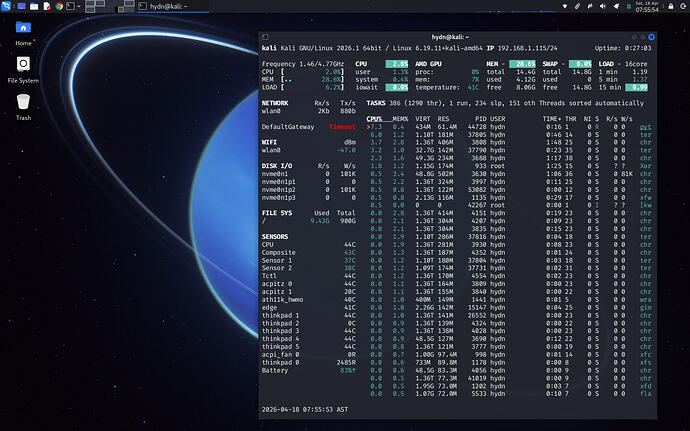Select process row with PID 5533
The image size is (690, 431).
[x=509, y=394]
